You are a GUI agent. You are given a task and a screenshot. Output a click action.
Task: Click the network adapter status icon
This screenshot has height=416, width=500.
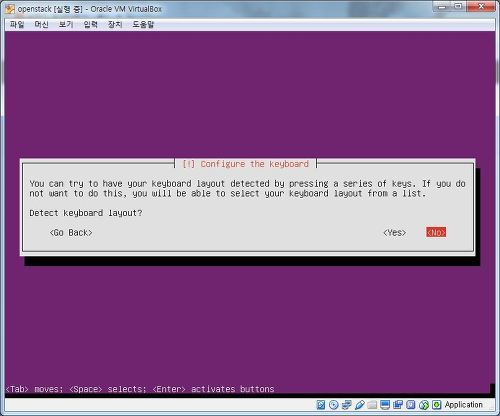347,405
